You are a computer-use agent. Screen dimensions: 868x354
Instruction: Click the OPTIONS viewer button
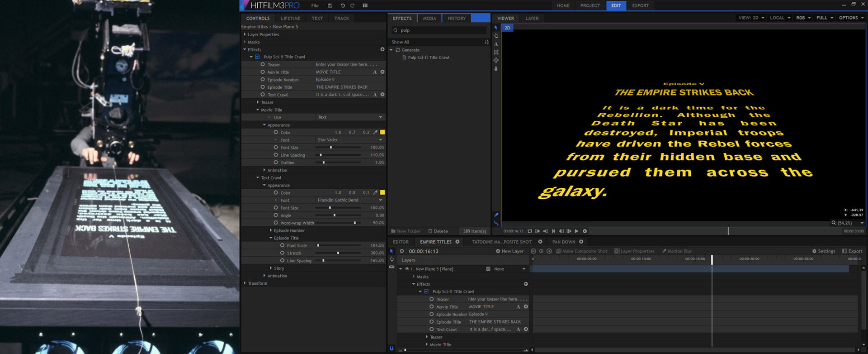tap(851, 18)
